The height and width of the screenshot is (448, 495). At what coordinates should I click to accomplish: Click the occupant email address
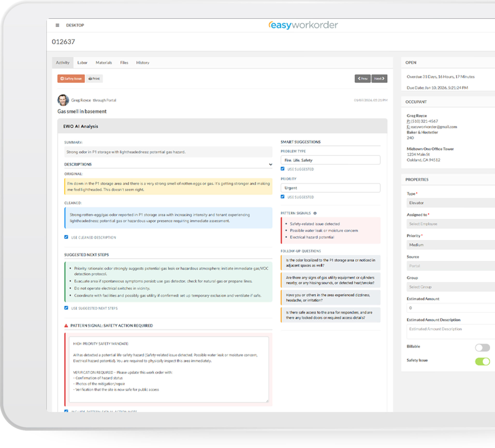click(x=434, y=127)
